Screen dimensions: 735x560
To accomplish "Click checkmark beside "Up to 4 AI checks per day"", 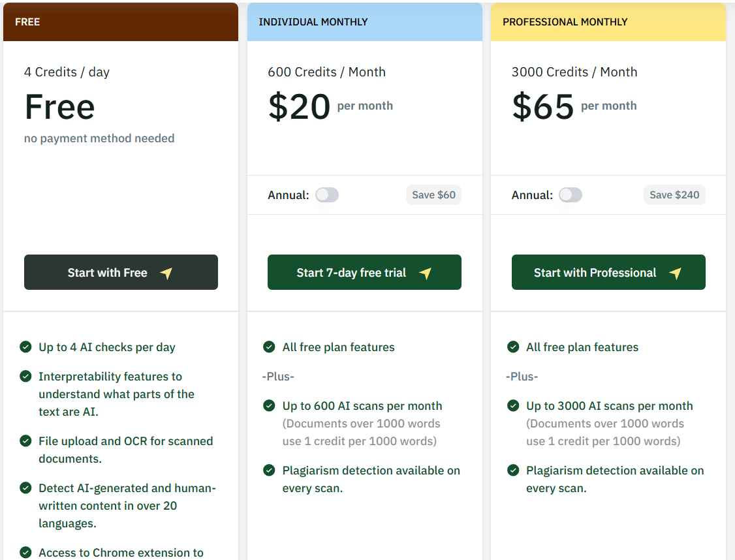I will [25, 347].
